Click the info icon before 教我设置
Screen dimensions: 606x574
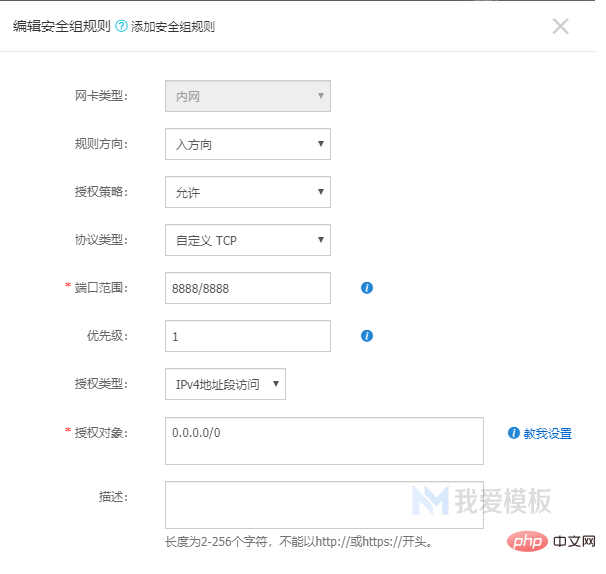[513, 433]
